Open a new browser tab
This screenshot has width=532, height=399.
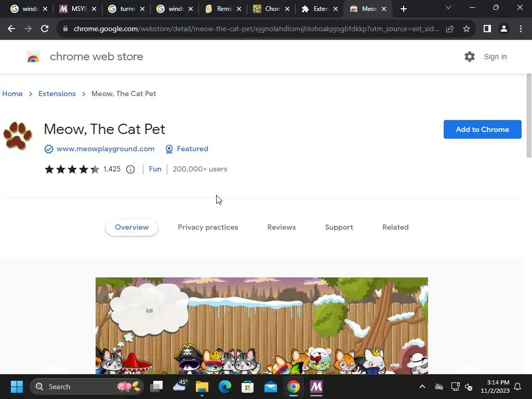coord(403,9)
